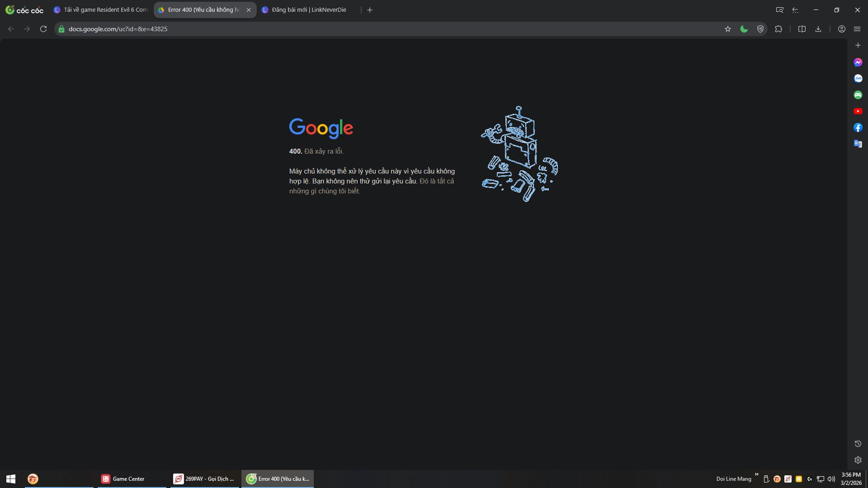
Task: Open the extensions puzzle menu
Action: [x=778, y=29]
